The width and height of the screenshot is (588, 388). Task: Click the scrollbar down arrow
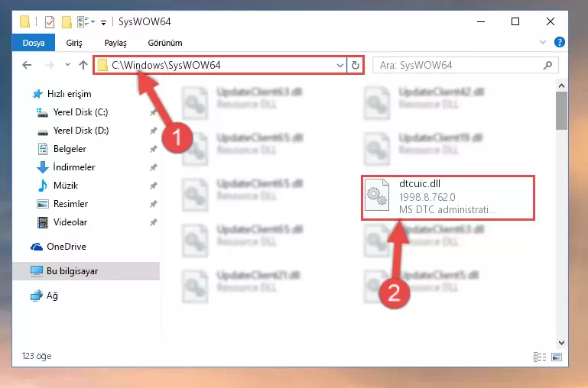pos(561,342)
